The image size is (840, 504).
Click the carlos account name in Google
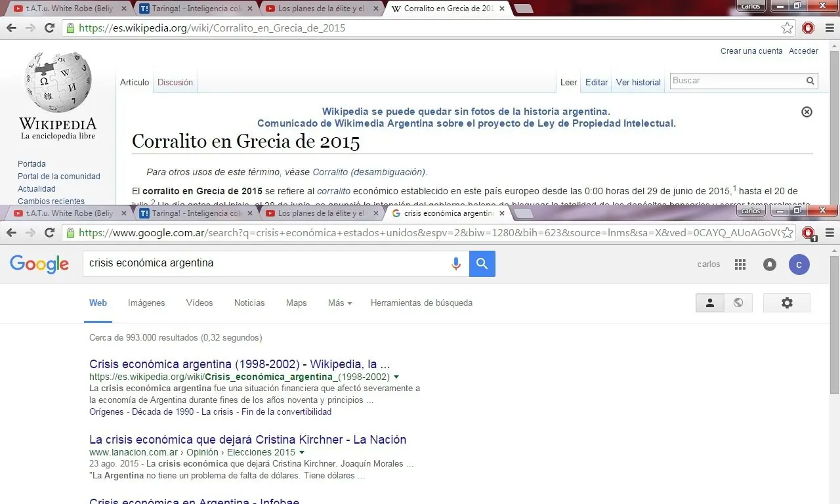coord(709,264)
